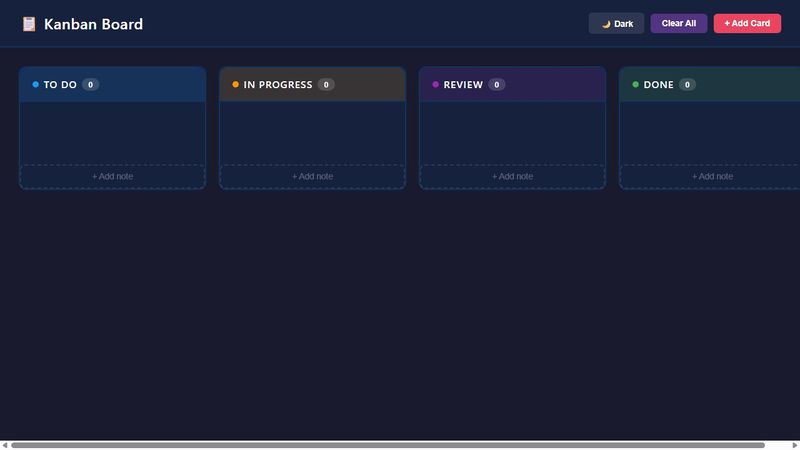Click the green dot in DONE header

(x=635, y=85)
